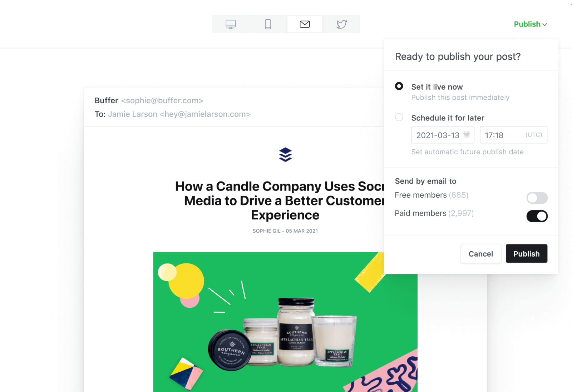Edit the 17:18 time field
The image size is (572, 392).
513,135
